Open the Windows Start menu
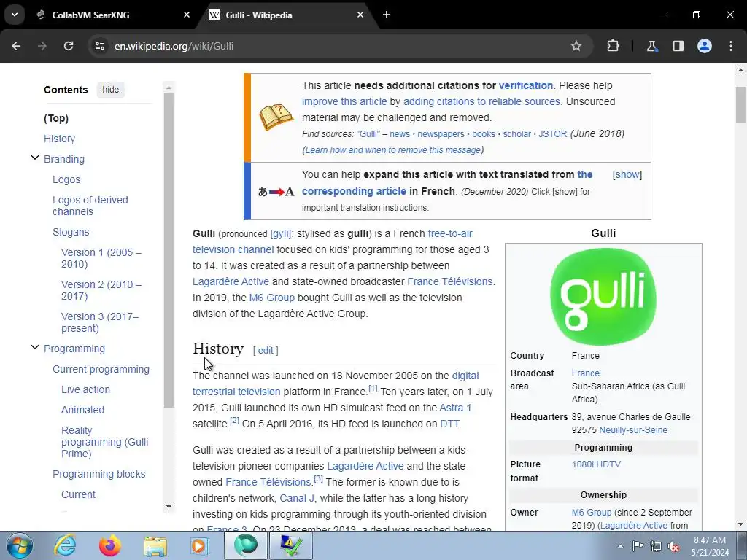This screenshot has height=560, width=747. pos(19,545)
